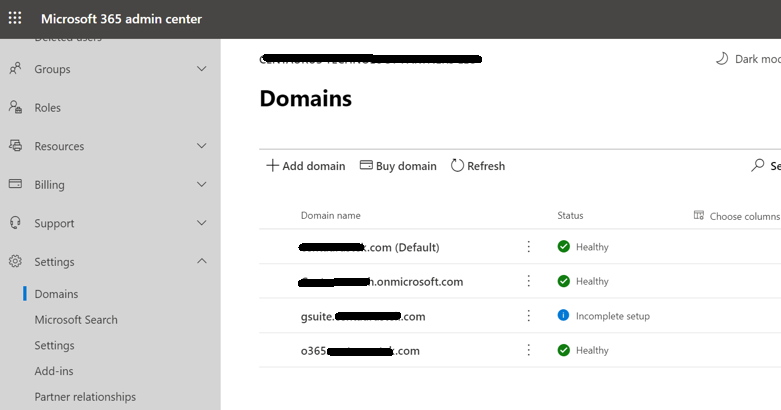Image resolution: width=781 pixels, height=410 pixels.
Task: Open Microsoft Search in sidebar
Action: 76,320
